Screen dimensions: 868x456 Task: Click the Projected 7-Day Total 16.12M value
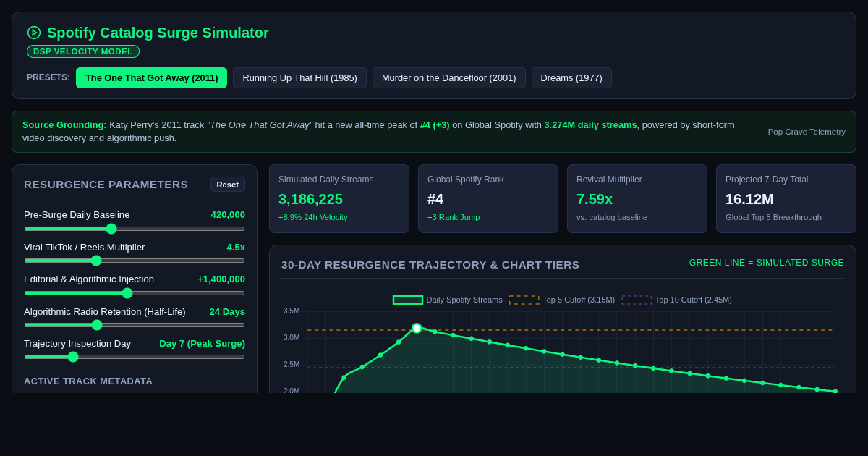click(x=749, y=199)
